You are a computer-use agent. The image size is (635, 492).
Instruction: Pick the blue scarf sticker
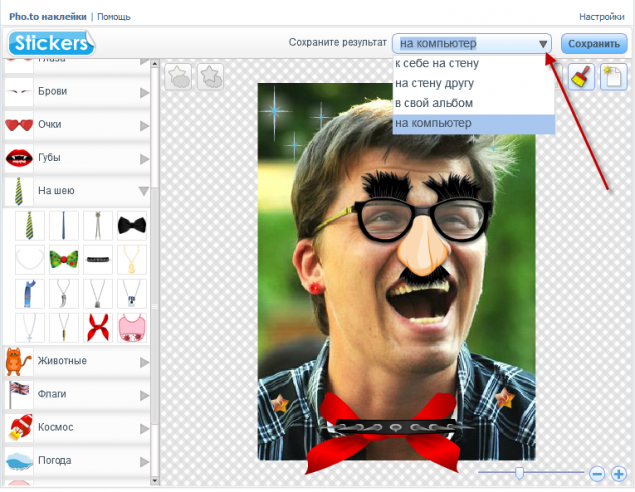coord(30,293)
